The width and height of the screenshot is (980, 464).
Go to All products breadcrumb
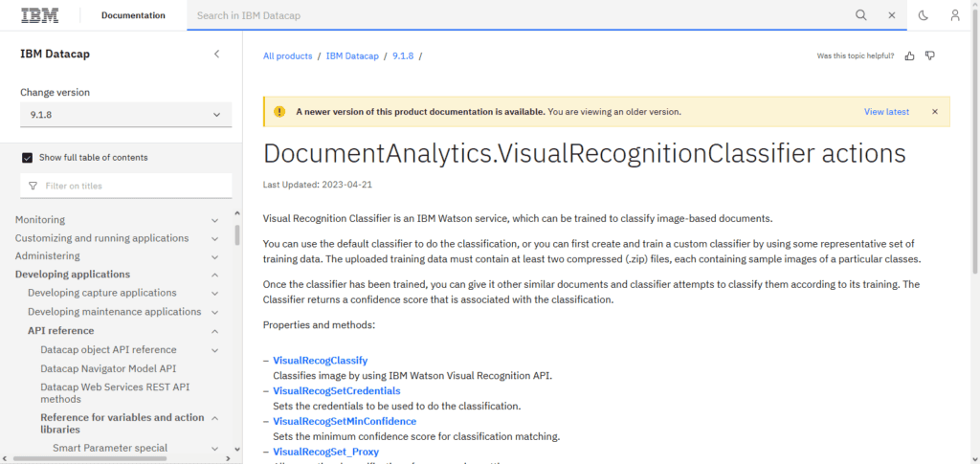tap(287, 56)
